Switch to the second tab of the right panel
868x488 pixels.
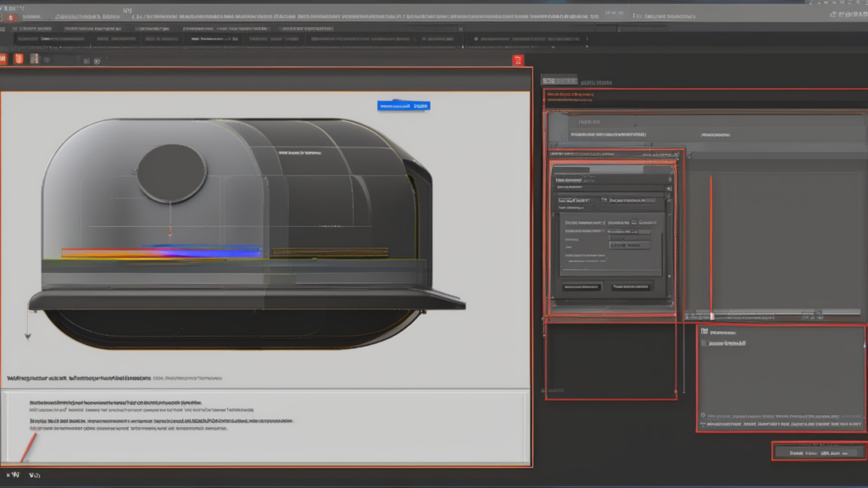[x=595, y=80]
